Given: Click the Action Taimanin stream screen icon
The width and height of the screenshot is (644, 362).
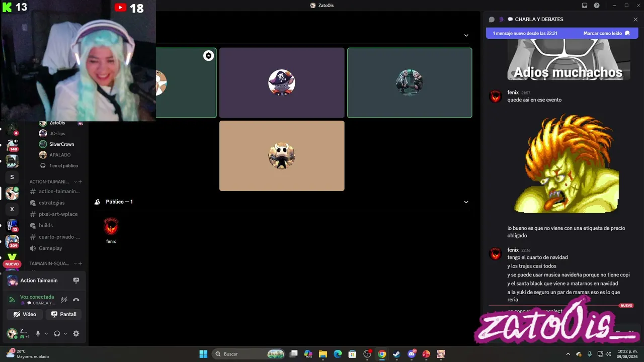Looking at the screenshot, I should coord(76,281).
